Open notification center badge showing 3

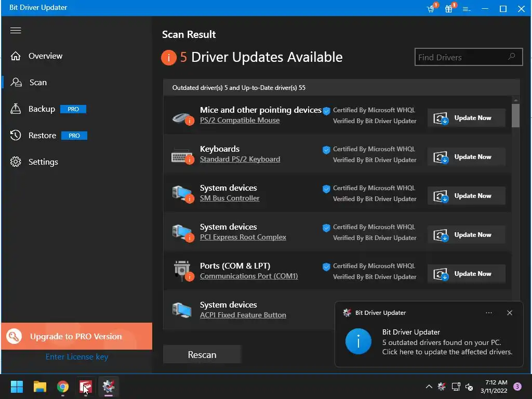517,387
